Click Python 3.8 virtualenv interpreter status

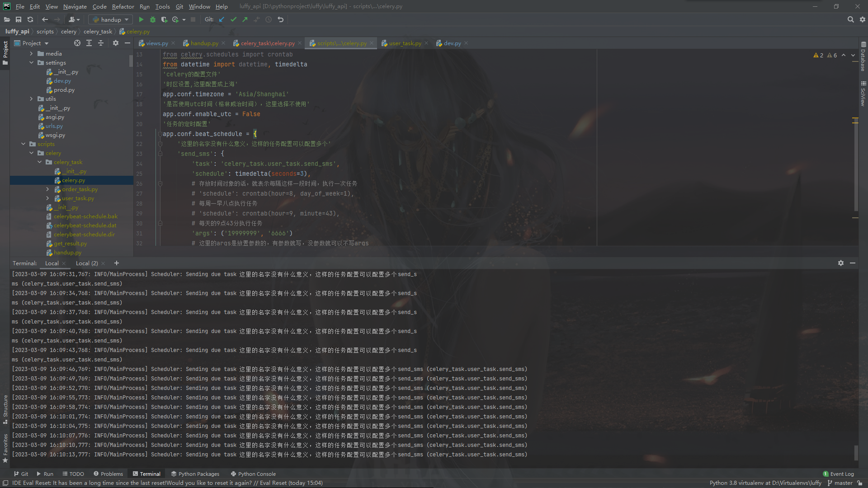(765, 483)
